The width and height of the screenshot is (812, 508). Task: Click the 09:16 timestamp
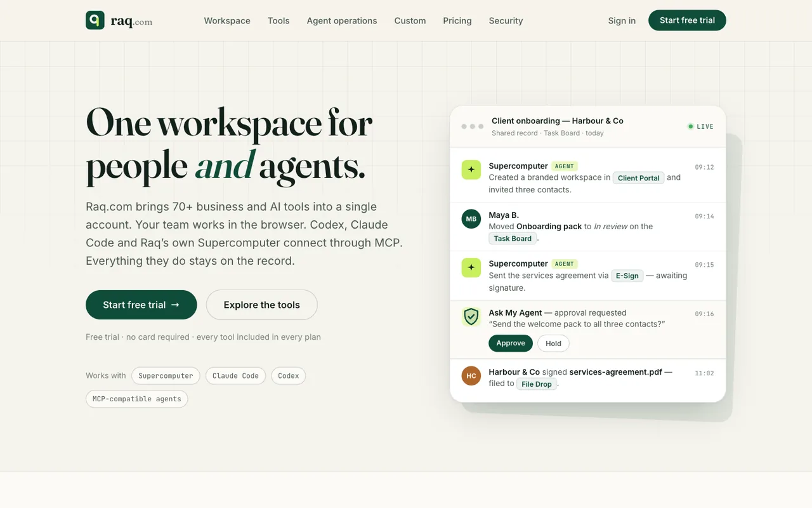[704, 314]
